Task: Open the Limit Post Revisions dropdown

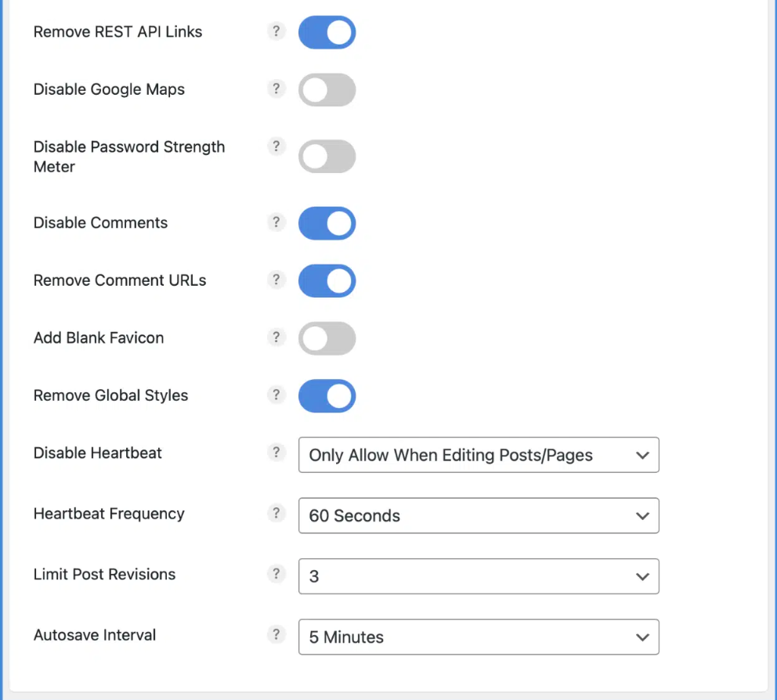Action: (x=479, y=576)
